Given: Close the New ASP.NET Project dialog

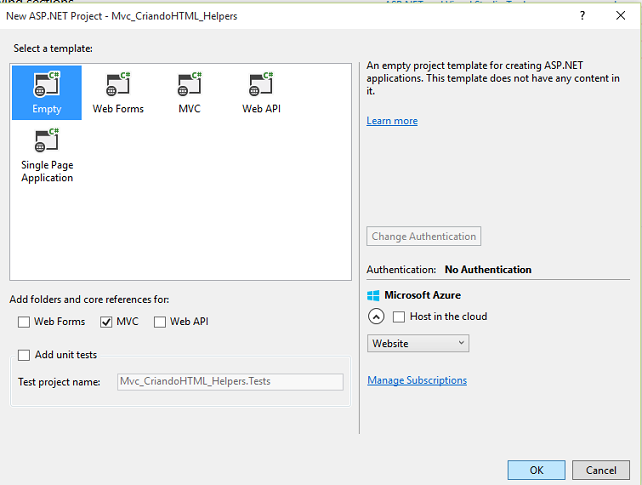Looking at the screenshot, I should (x=620, y=16).
